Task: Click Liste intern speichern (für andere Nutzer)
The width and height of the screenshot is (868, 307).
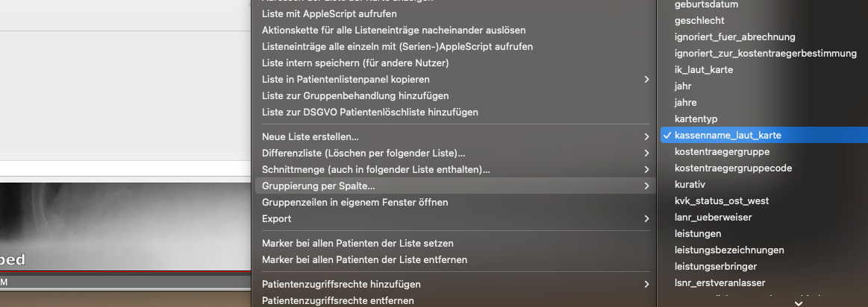Action: (x=355, y=63)
